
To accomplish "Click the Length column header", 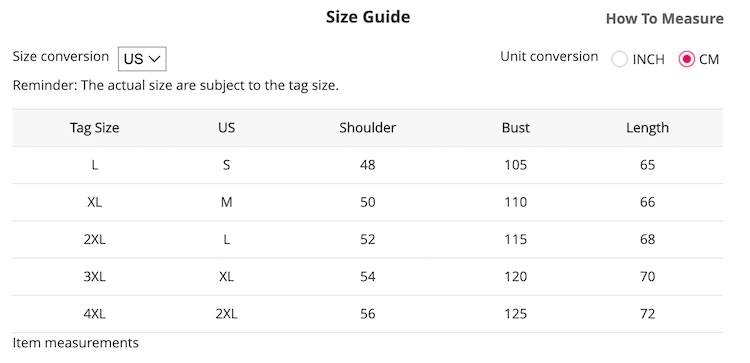I will pos(647,128).
